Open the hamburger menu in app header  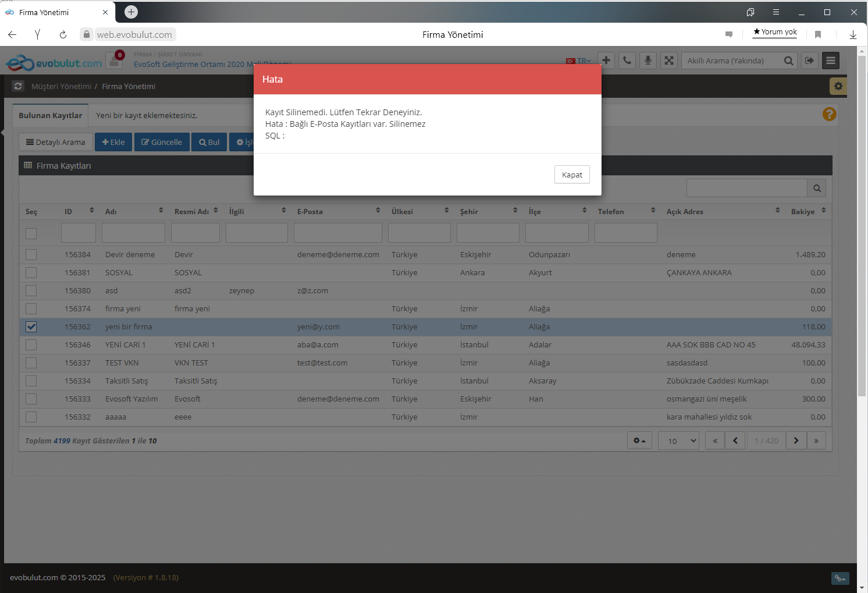click(830, 61)
